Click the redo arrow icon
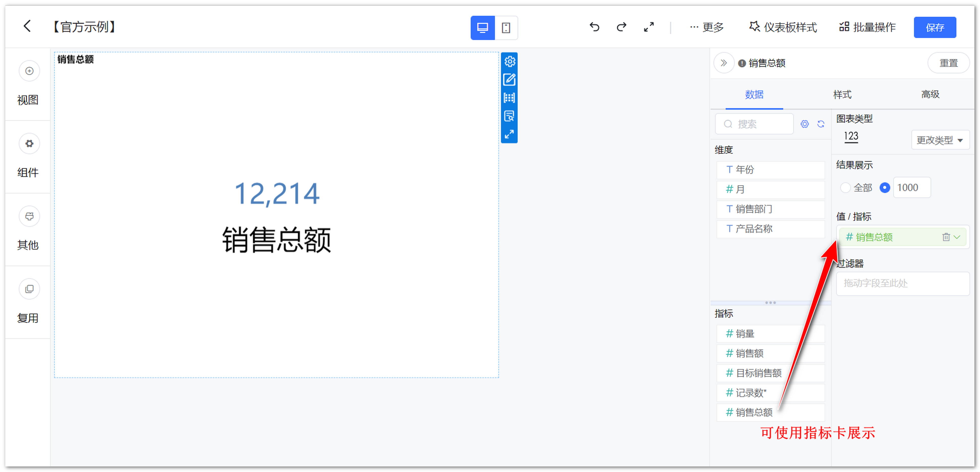The image size is (980, 472). click(621, 27)
